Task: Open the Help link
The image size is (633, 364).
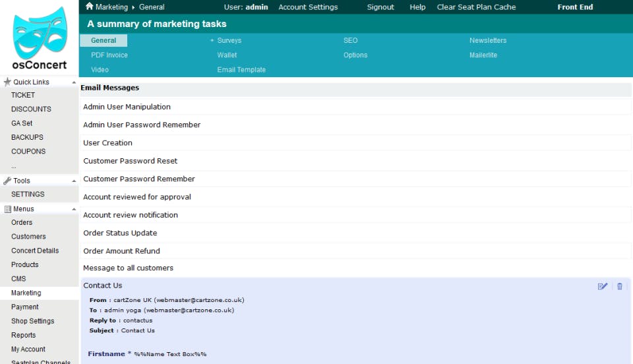Action: click(417, 7)
